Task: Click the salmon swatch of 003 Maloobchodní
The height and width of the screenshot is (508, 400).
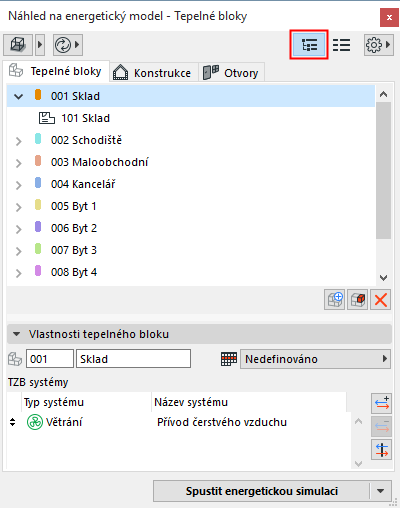Action: point(38,161)
